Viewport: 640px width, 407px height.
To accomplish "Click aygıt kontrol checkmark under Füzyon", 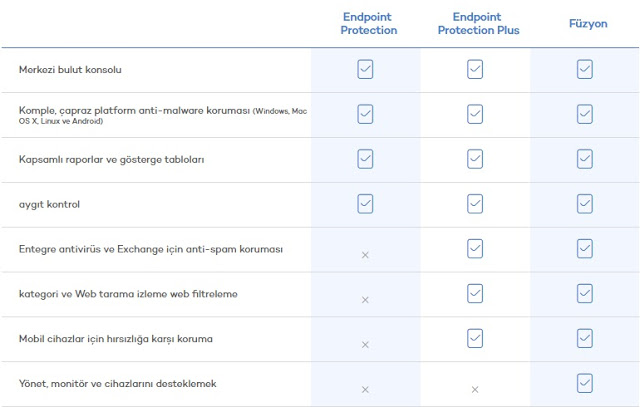I will (584, 204).
